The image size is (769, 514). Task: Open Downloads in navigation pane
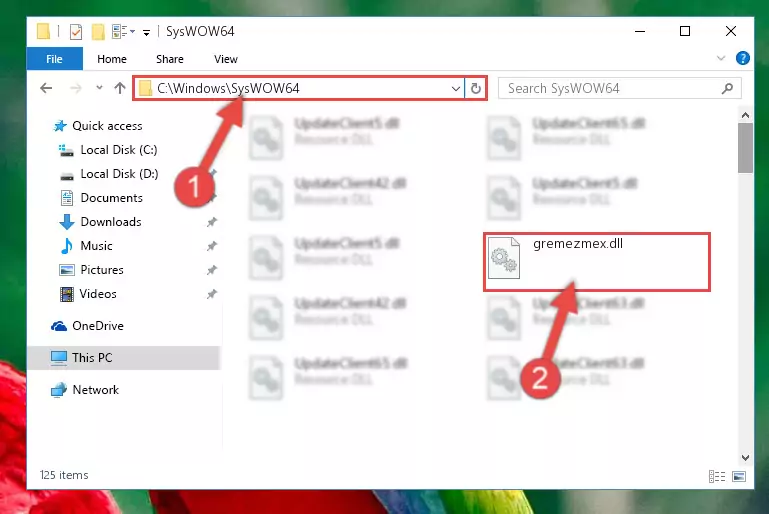coord(111,222)
